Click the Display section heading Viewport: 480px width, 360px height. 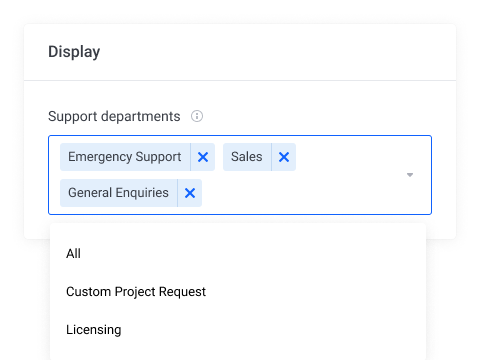tap(74, 52)
